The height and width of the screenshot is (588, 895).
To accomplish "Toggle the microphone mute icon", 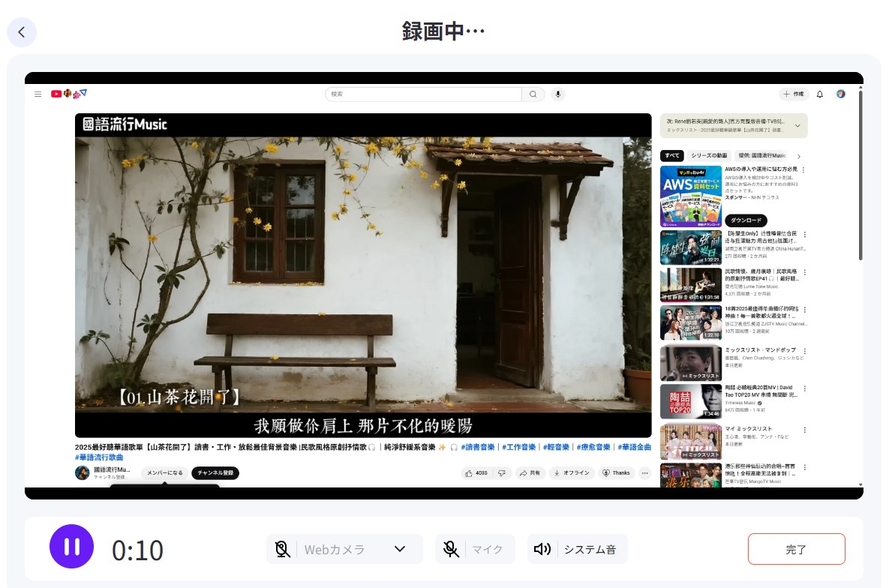I will [451, 549].
